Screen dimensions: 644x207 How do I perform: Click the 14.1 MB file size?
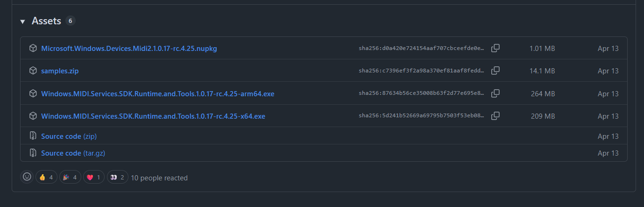tap(542, 71)
